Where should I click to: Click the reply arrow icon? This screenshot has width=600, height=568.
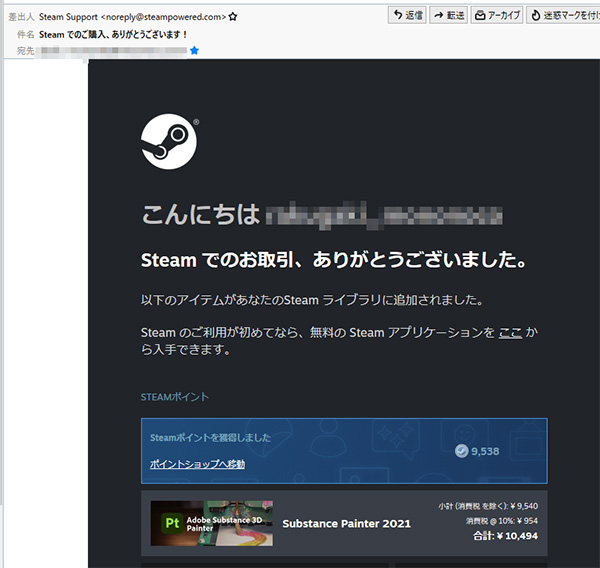tap(398, 15)
